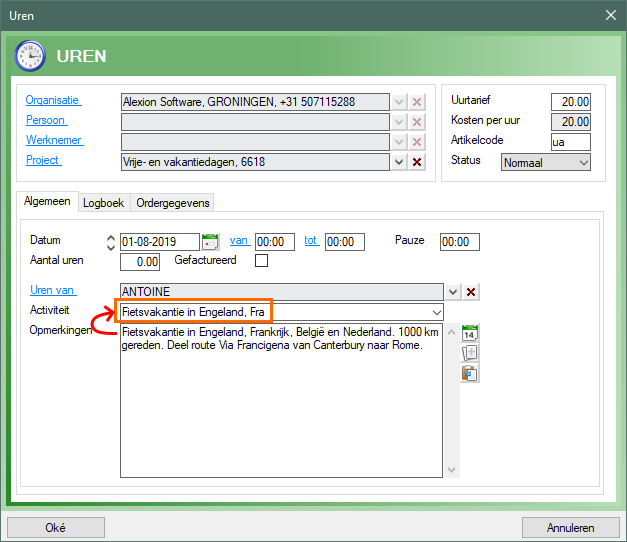Viewport: 627px width, 542px height.
Task: Expand the Uren van dropdown arrow
Action: pos(453,292)
